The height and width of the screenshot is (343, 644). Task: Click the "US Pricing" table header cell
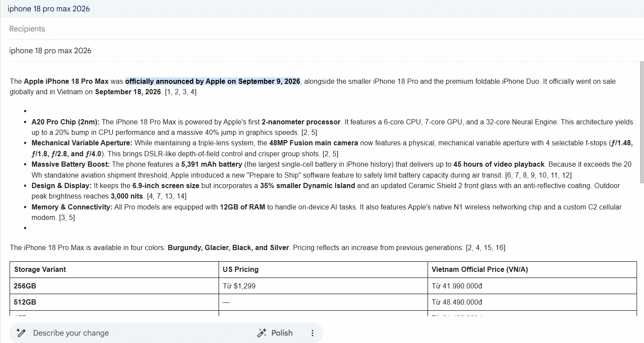click(x=323, y=270)
